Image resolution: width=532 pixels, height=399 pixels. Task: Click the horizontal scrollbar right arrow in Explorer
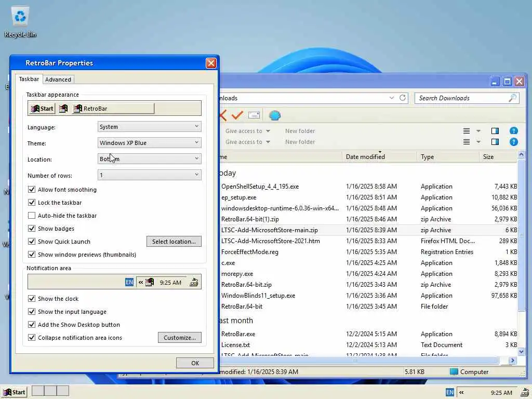pyautogui.click(x=512, y=361)
